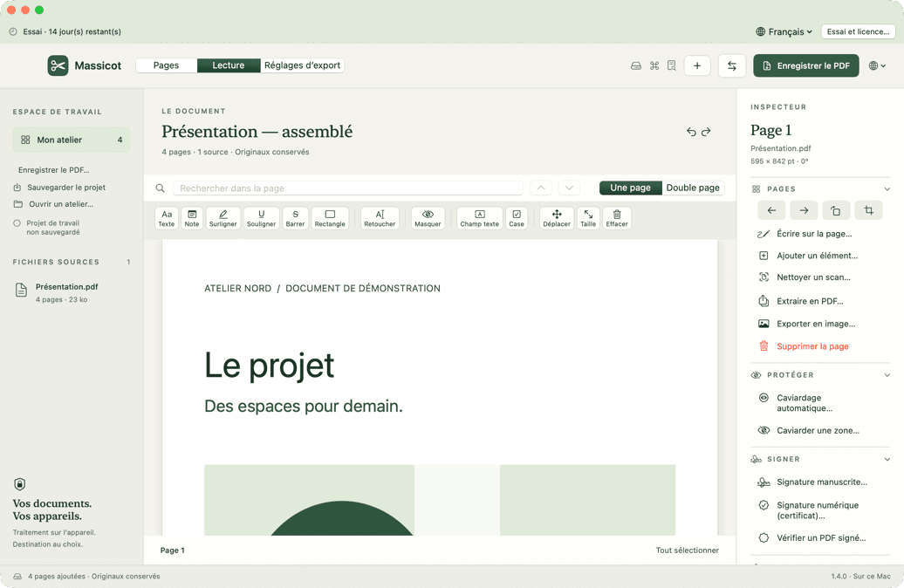Open the Pages tab

point(166,65)
